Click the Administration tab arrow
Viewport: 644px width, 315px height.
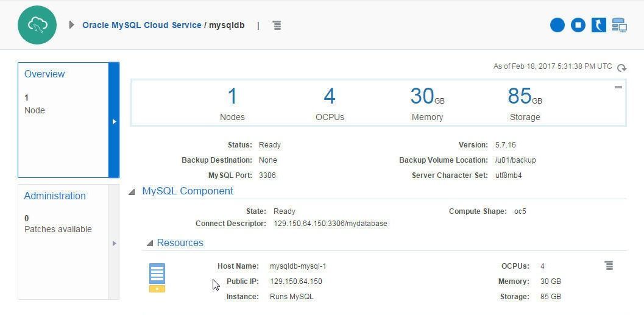point(114,243)
